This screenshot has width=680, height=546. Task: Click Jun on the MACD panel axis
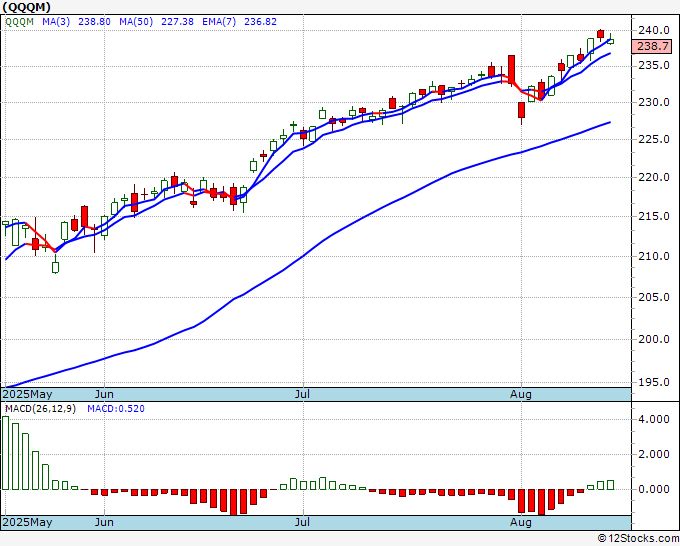pyautogui.click(x=104, y=522)
